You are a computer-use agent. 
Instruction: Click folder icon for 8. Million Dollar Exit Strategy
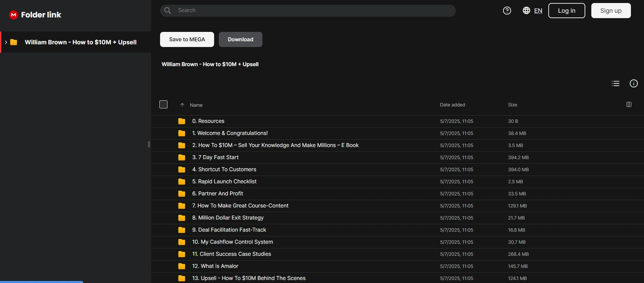(182, 218)
